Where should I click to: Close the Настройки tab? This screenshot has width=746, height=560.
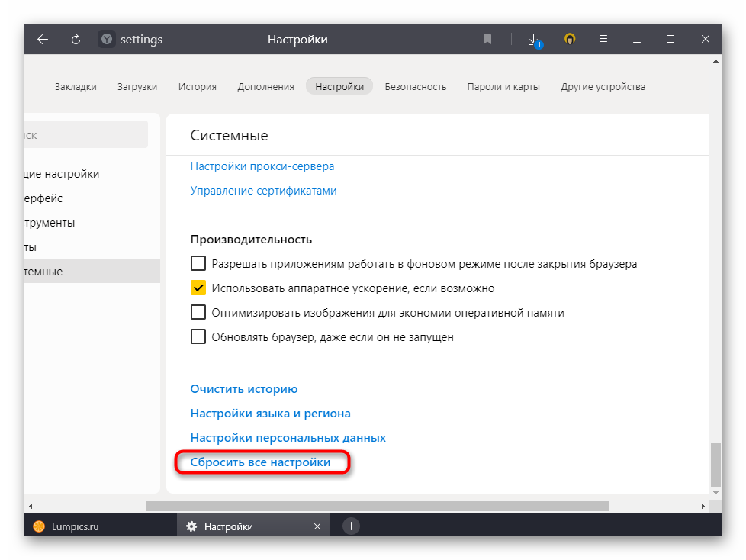point(317,526)
